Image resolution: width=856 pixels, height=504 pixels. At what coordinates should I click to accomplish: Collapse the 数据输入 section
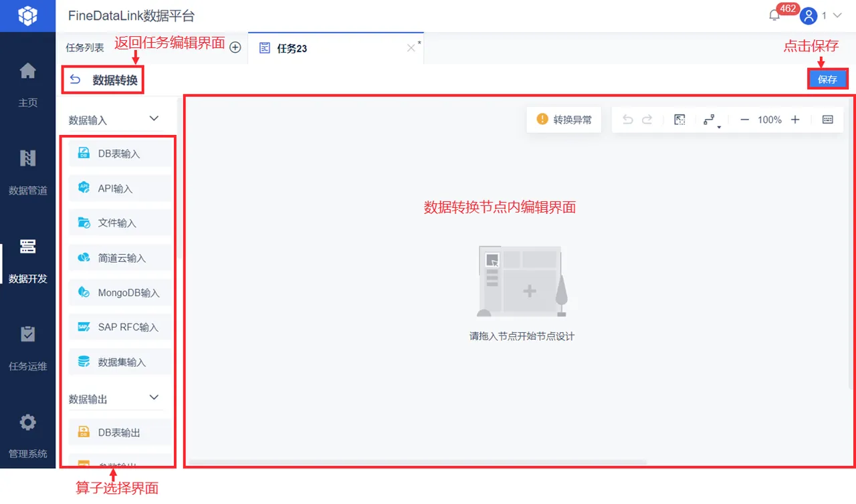[154, 118]
